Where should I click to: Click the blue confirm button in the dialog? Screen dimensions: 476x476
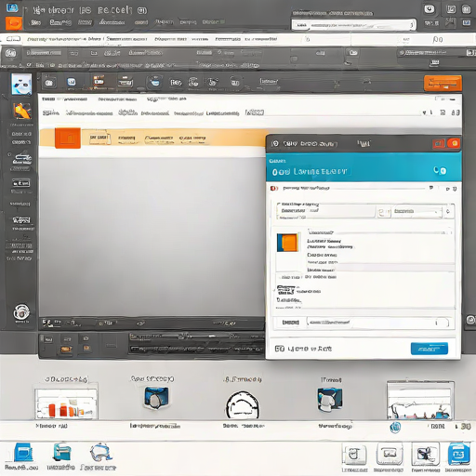click(430, 349)
